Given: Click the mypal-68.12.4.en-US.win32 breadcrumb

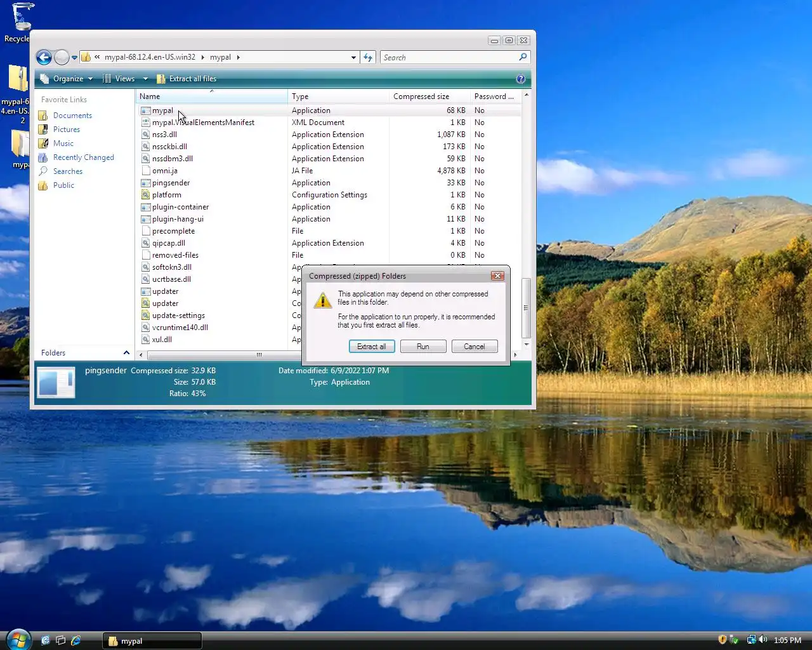Looking at the screenshot, I should click(x=150, y=57).
